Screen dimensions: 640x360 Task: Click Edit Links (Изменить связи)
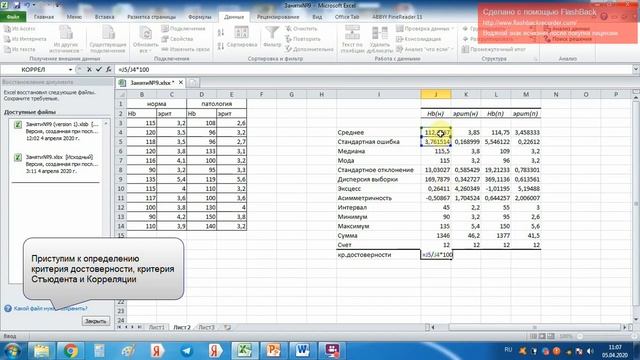pos(185,49)
